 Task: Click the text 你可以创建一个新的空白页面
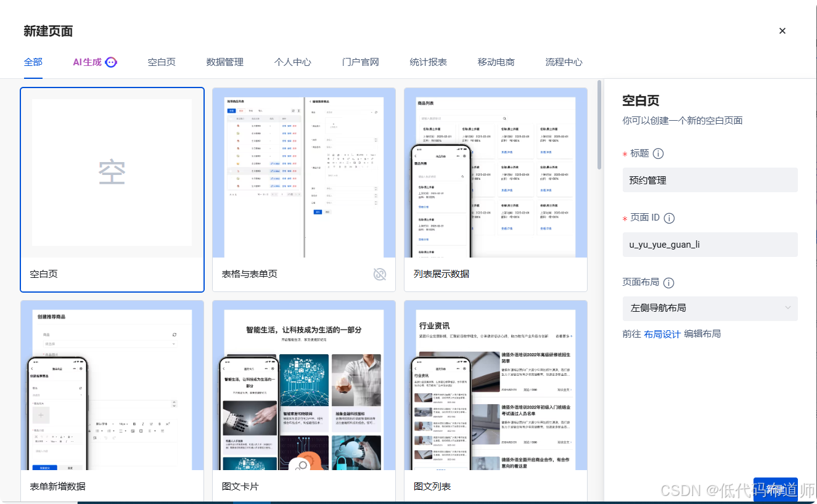(683, 121)
